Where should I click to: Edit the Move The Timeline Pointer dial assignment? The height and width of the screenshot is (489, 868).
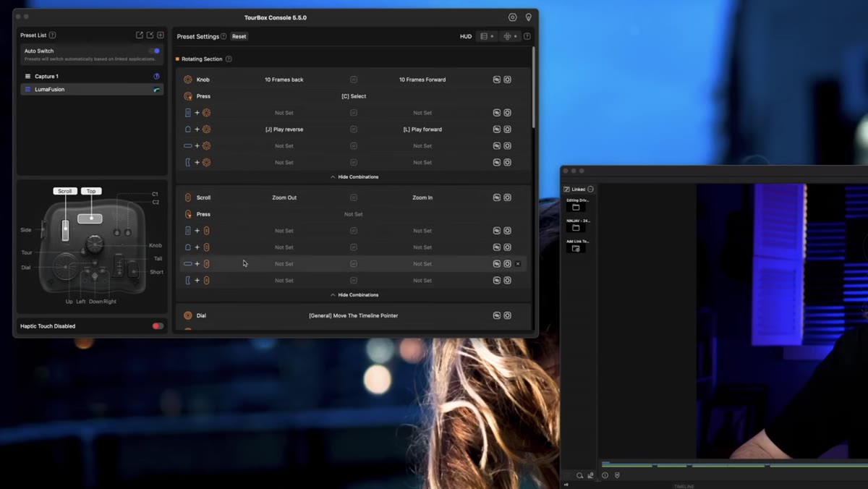pyautogui.click(x=354, y=315)
